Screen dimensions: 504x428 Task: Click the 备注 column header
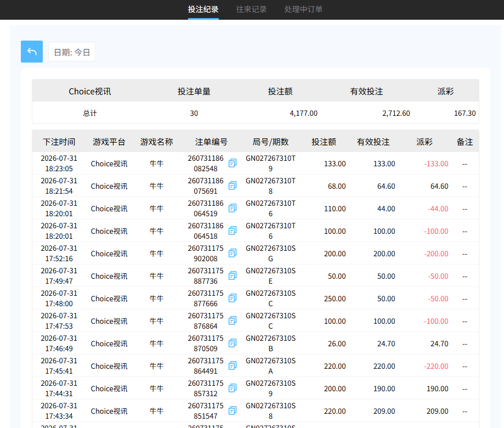click(x=465, y=142)
